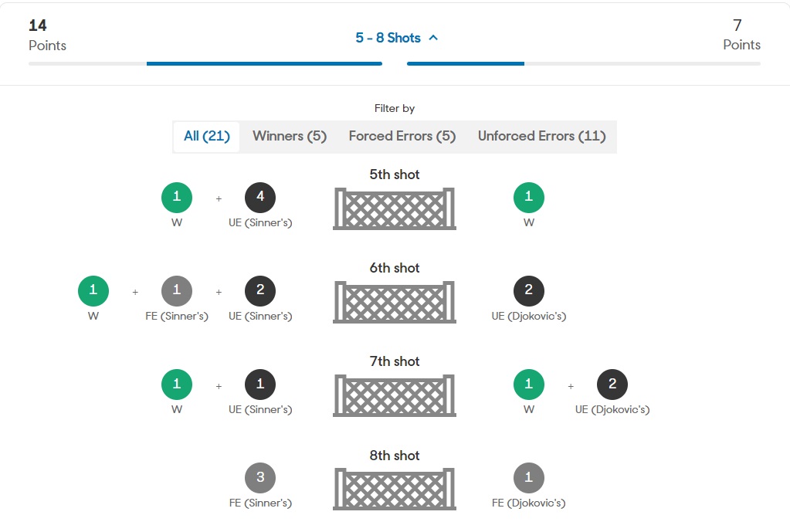790x532 pixels.
Task: Click left green winner circle on 5th shot
Action: point(177,197)
